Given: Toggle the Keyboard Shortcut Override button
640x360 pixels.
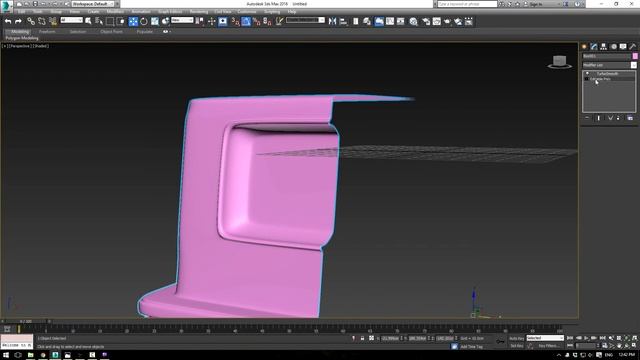Looking at the screenshot, I should pos(222,21).
